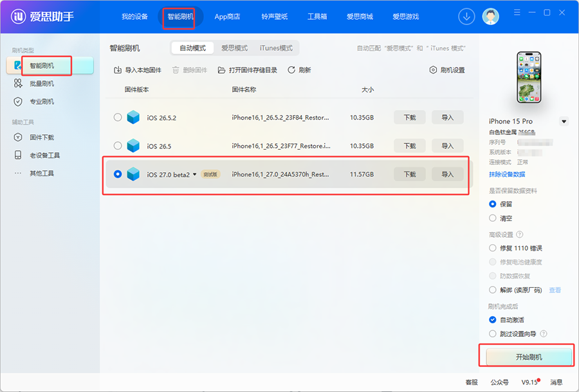Viewport: 579px width, 392px height.
Task: Click version V9.15 in status bar
Action: click(530, 382)
